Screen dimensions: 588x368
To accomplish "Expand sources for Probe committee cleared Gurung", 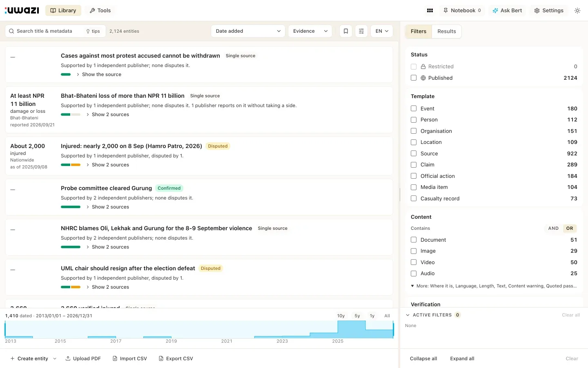I will coord(108,207).
